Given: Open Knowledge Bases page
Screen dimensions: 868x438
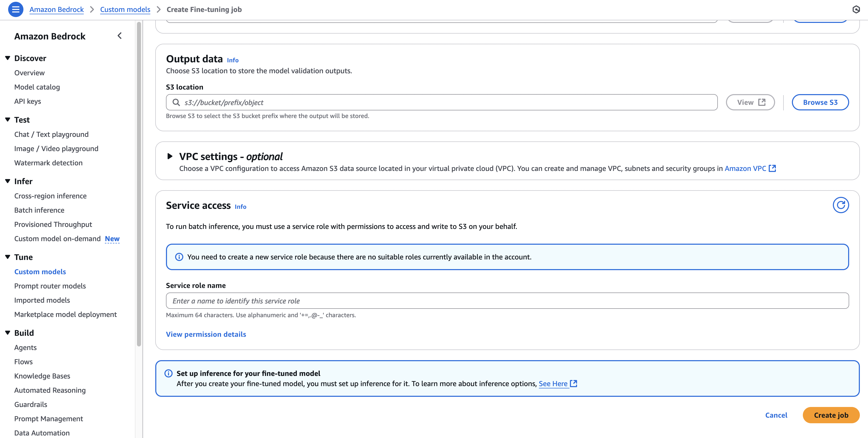Looking at the screenshot, I should (42, 376).
